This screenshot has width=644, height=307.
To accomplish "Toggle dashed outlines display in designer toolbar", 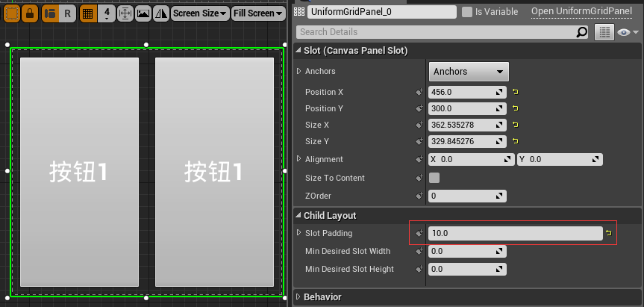I will 11,13.
